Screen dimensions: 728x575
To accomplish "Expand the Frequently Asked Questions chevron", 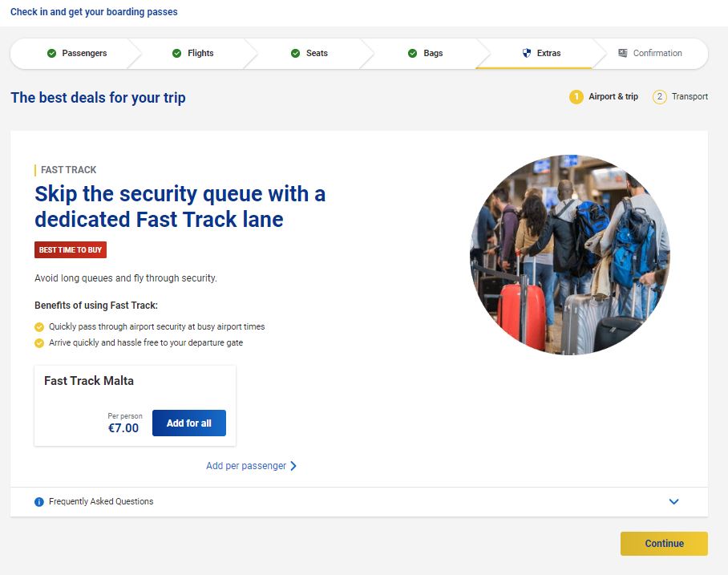I will (673, 502).
